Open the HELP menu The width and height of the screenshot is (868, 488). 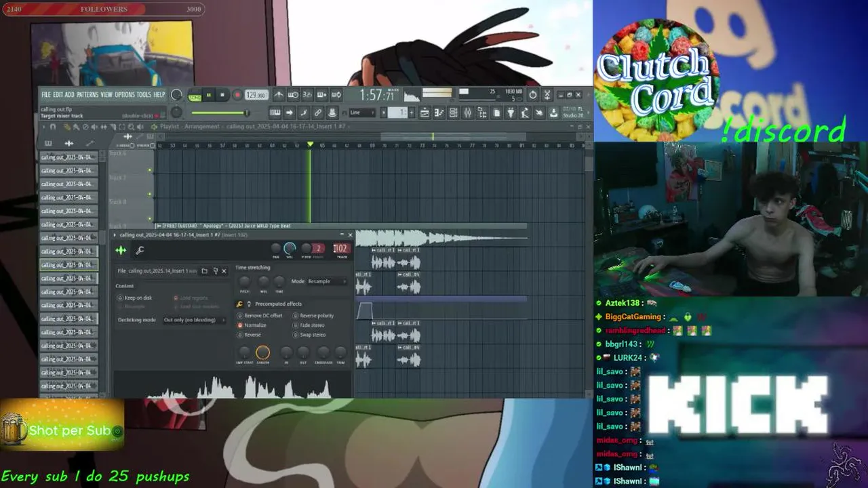point(159,95)
